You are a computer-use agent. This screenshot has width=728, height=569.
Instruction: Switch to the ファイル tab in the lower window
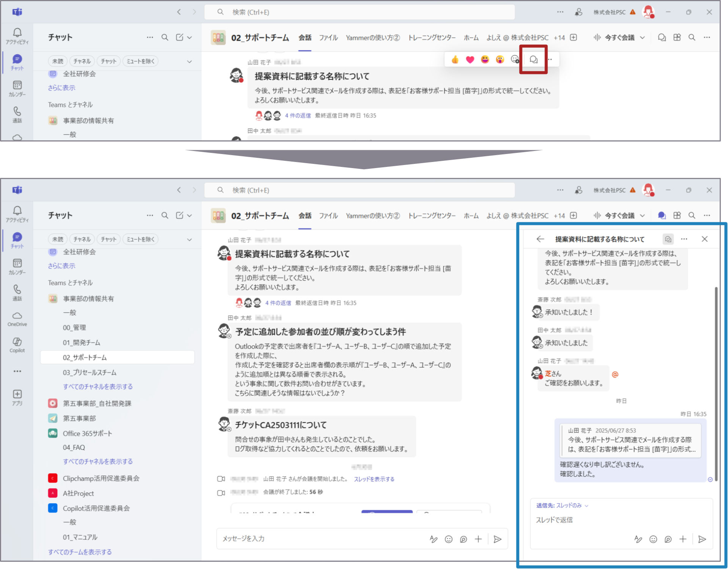328,215
